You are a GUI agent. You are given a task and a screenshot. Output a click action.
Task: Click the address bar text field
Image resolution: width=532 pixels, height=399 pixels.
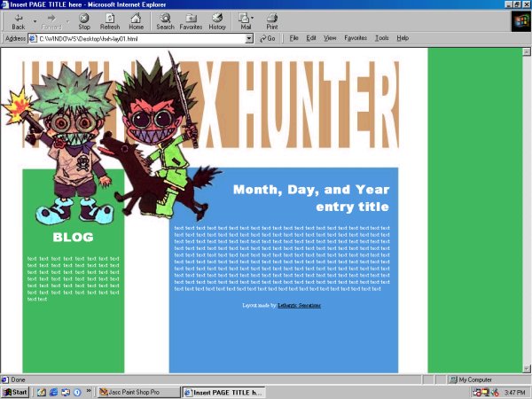coord(141,39)
